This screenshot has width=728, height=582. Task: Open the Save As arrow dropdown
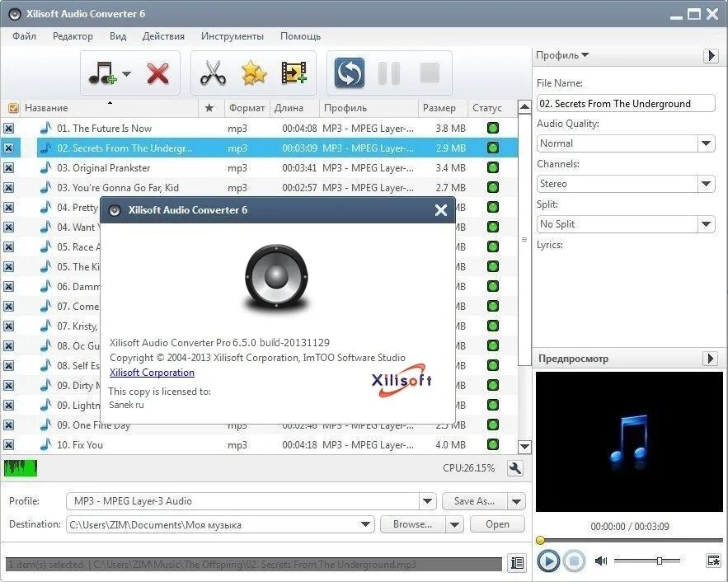coord(516,501)
